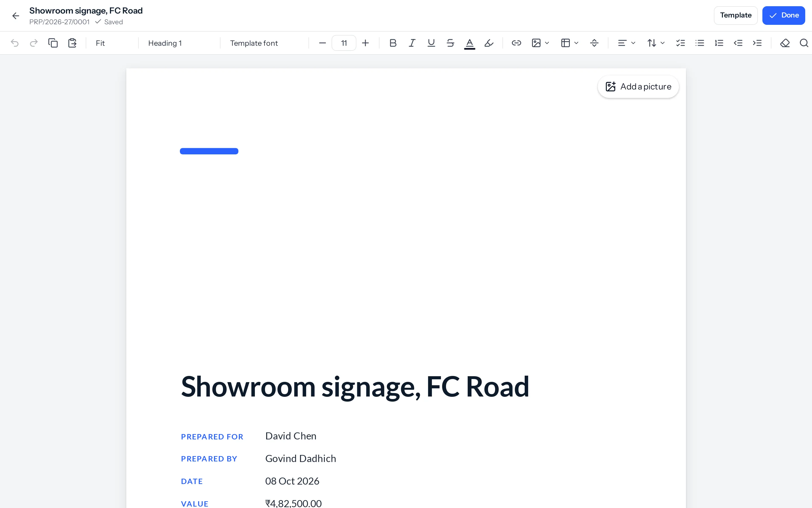Clear formatting with eraser icon

click(785, 43)
